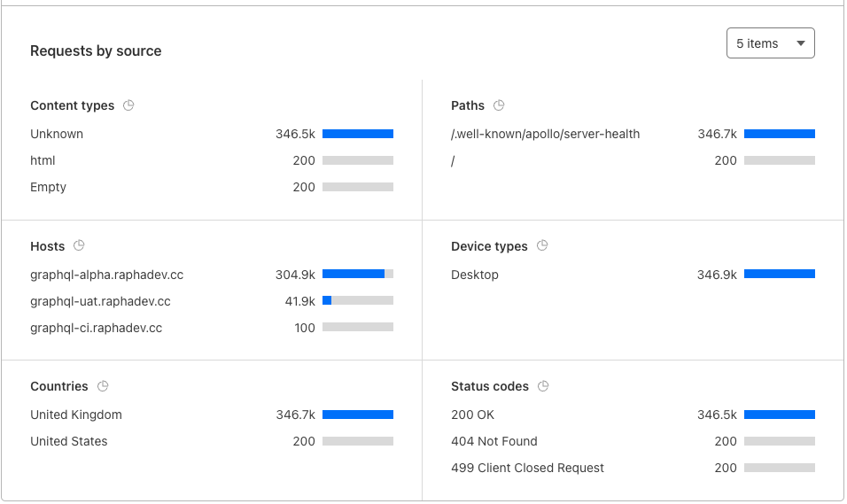
Task: Open the 5 items dropdown
Action: click(770, 43)
